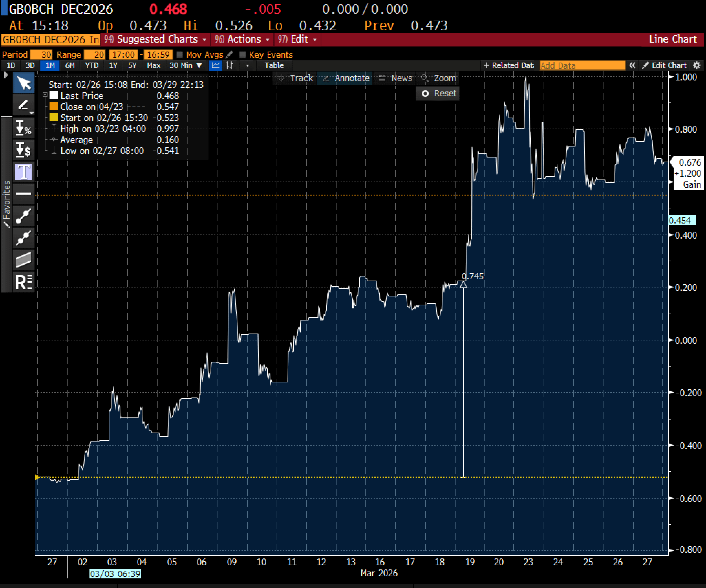Show News on the chart
Viewport: 706px width, 588px height.
(x=395, y=78)
